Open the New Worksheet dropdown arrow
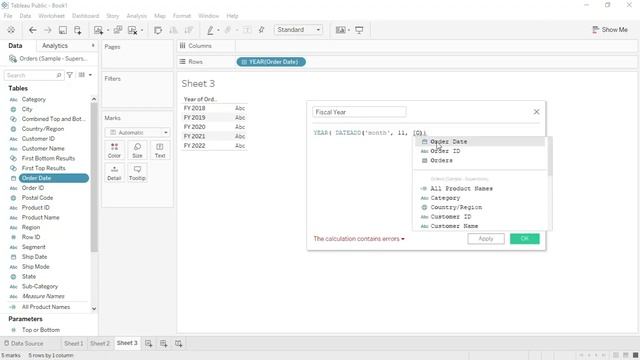This screenshot has height=360, width=640. [108, 30]
